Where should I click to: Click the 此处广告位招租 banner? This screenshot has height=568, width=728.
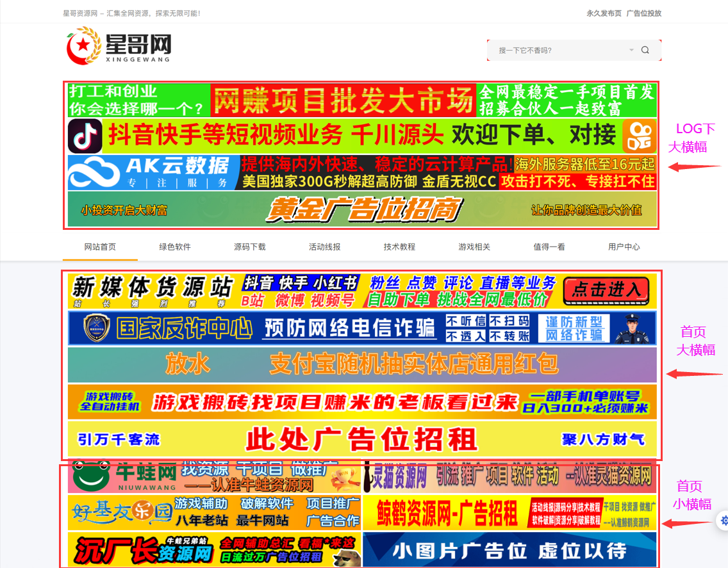point(362,439)
